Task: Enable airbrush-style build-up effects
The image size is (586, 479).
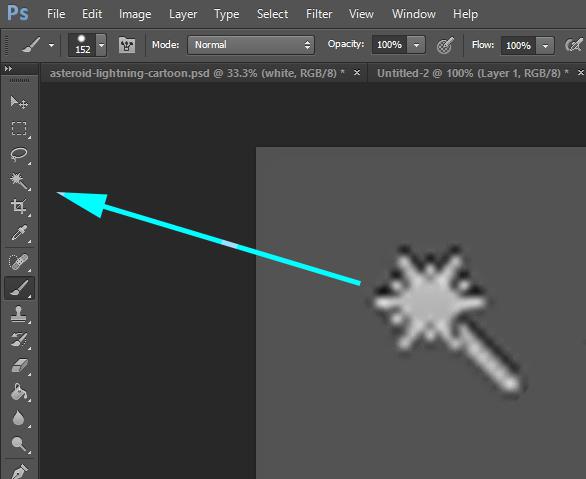Action: (574, 46)
